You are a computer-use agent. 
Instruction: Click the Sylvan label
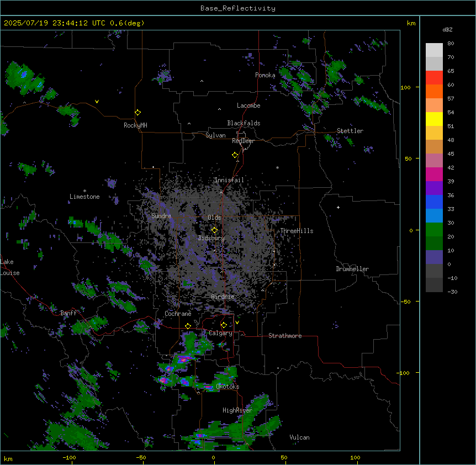[215, 135]
